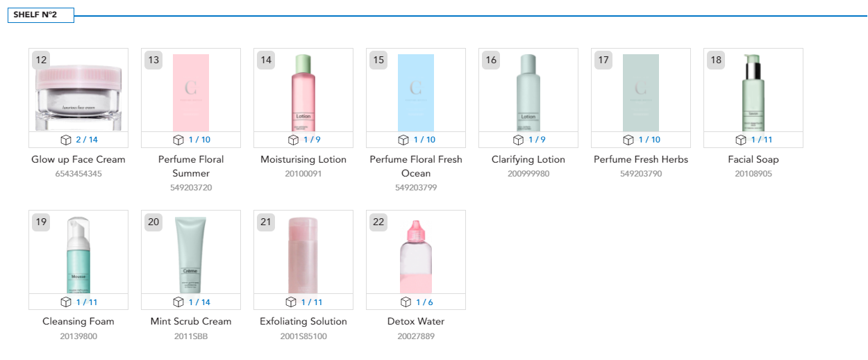Screen dimensions: 868x360
Task: Click position badge number 20
Action: 153,222
